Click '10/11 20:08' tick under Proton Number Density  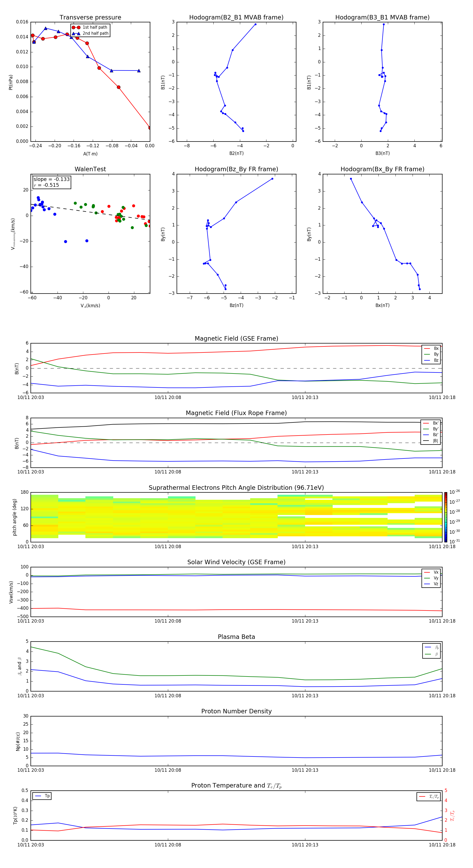click(x=168, y=770)
